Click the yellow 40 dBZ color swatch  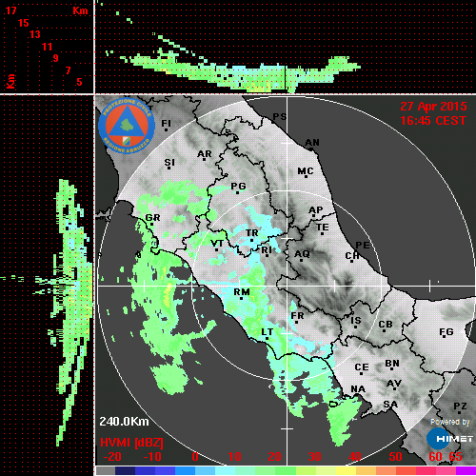346,470
